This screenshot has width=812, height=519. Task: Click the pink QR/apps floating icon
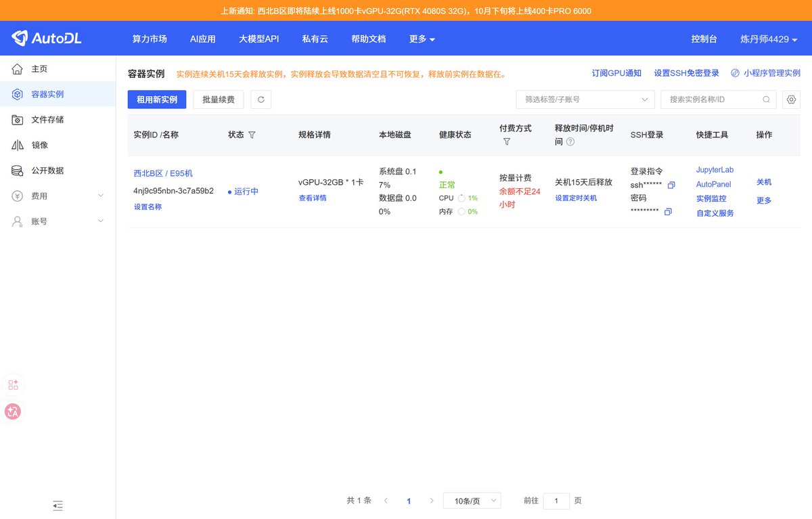tap(13, 385)
